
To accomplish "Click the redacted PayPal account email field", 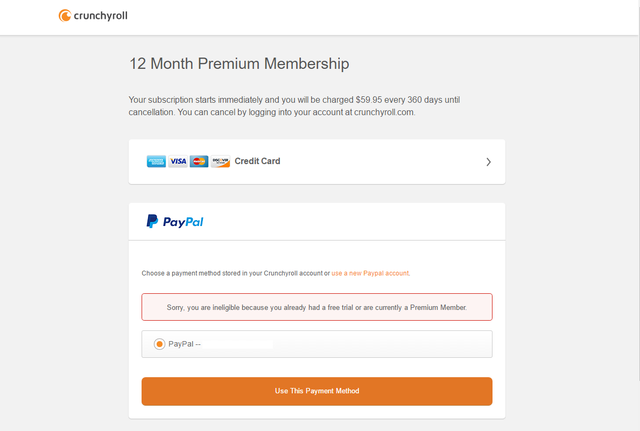I will (x=238, y=344).
